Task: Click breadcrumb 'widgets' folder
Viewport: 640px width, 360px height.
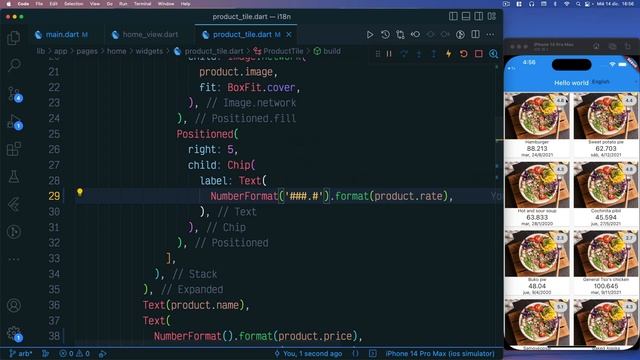Action: pyautogui.click(x=149, y=51)
